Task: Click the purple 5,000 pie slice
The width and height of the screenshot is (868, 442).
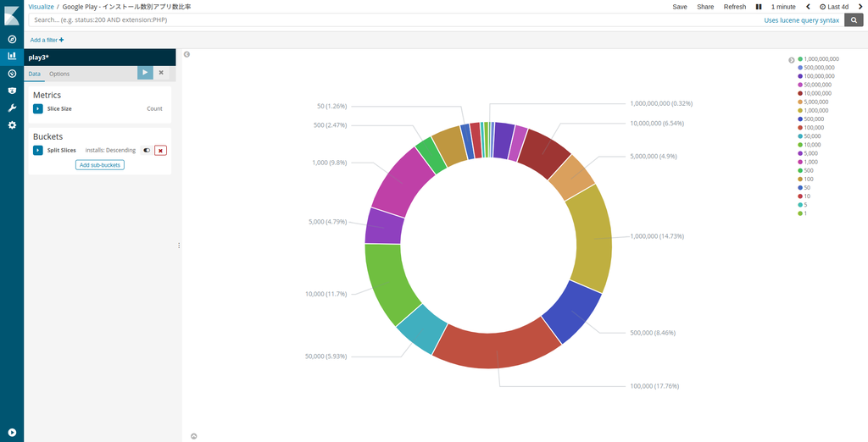Action: coord(384,226)
